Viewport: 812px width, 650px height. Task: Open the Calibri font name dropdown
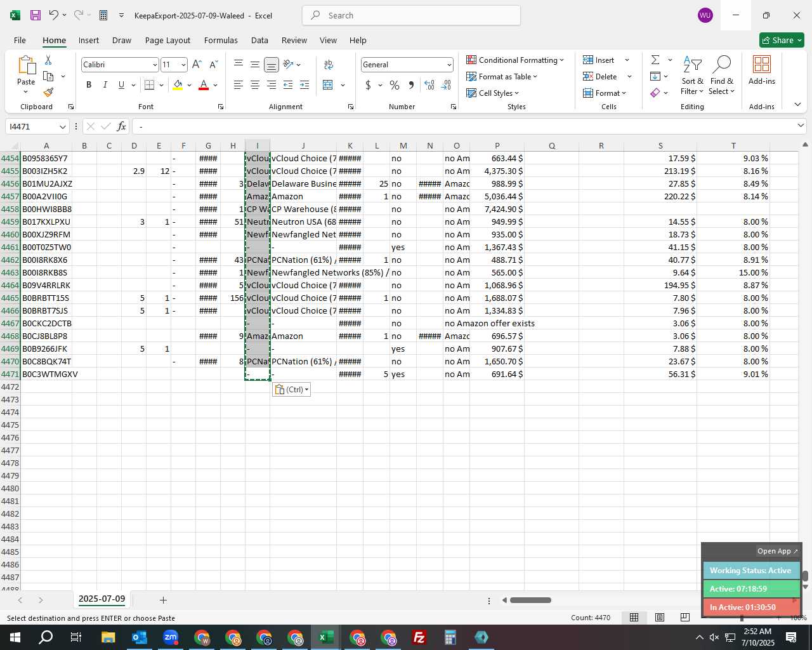pos(155,65)
